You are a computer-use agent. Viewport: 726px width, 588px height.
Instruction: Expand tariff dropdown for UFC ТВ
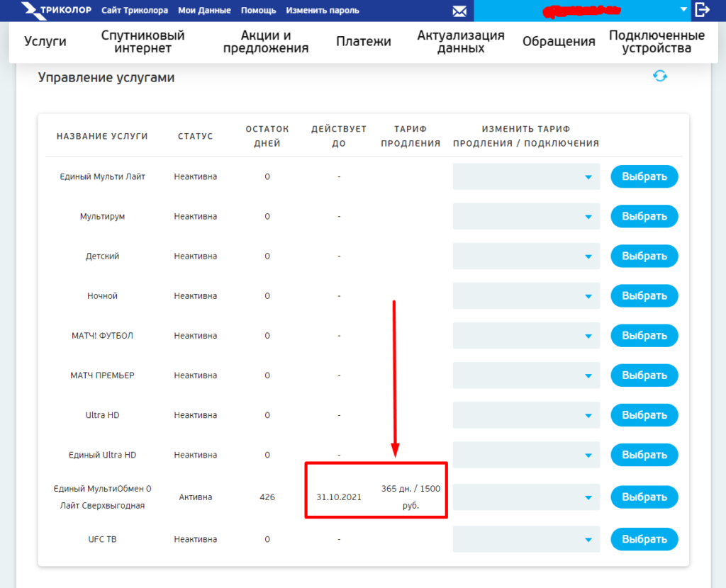tap(526, 539)
